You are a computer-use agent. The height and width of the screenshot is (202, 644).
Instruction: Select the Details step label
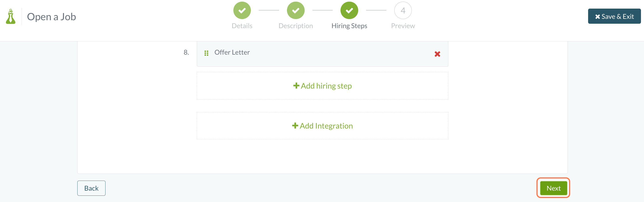click(x=242, y=26)
